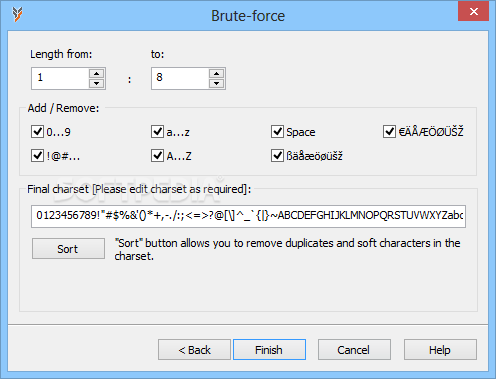Click the Length from number field

[60, 78]
